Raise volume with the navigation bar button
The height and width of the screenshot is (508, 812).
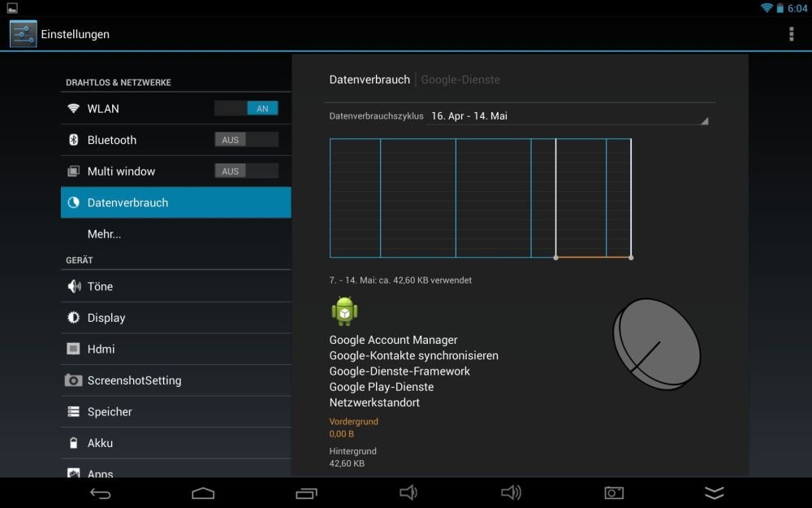click(511, 493)
